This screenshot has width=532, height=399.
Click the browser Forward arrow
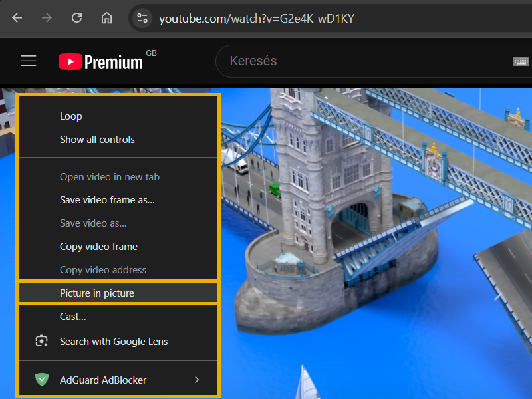point(47,18)
